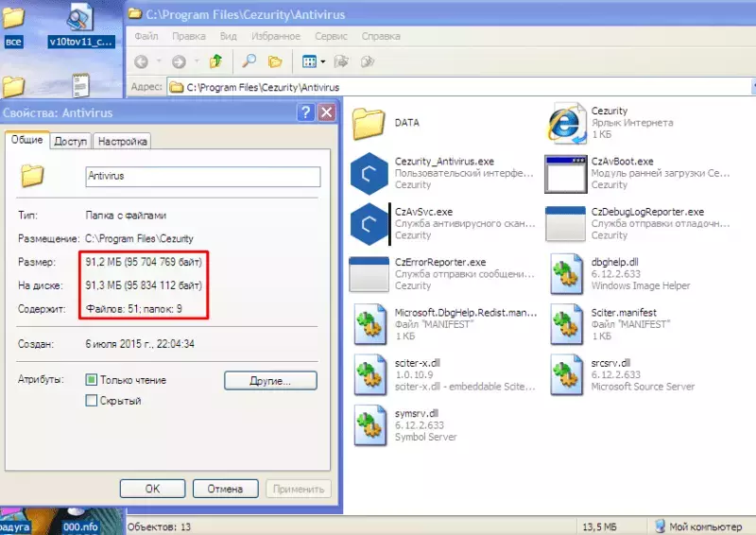Open the Back button history dropdown arrow
This screenshot has height=535, width=756.
158,61
